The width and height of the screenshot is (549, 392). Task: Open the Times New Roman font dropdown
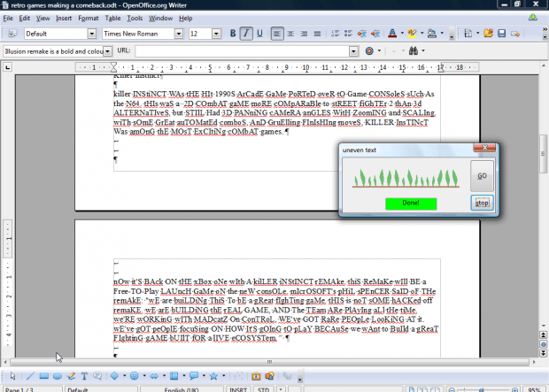point(181,34)
